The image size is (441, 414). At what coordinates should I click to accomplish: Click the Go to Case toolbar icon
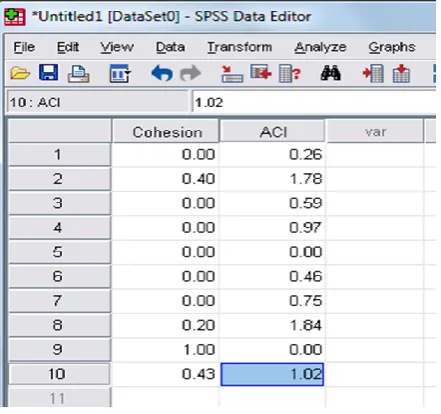click(232, 74)
